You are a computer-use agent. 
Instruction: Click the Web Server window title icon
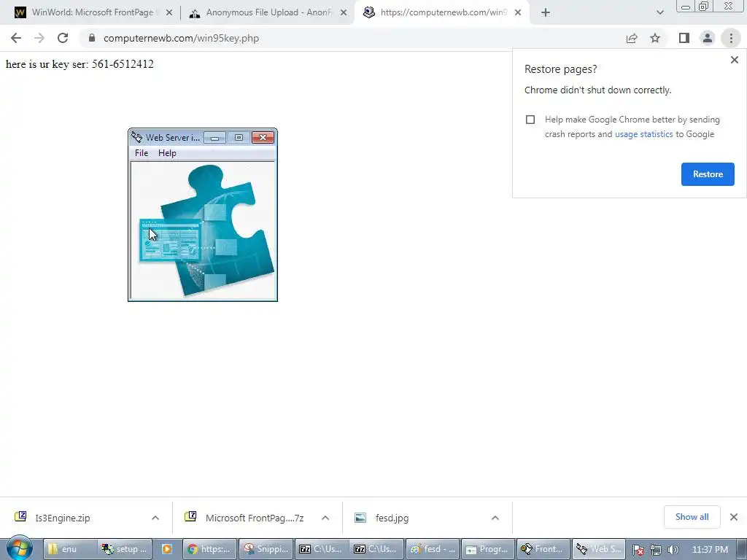136,137
